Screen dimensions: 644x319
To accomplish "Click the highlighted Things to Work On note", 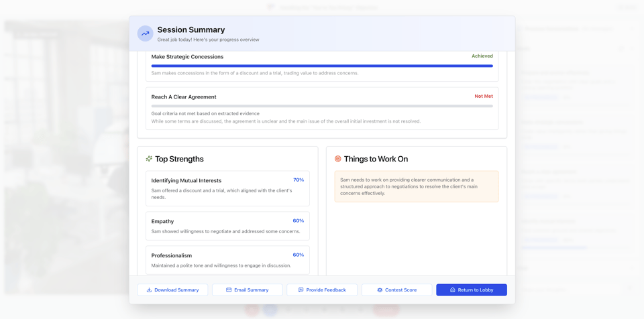I will pos(416,186).
